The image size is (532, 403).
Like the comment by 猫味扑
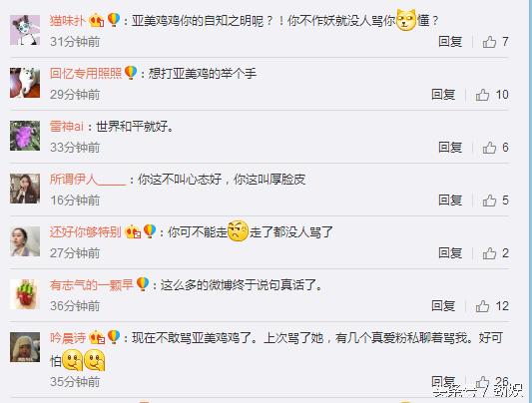click(489, 42)
